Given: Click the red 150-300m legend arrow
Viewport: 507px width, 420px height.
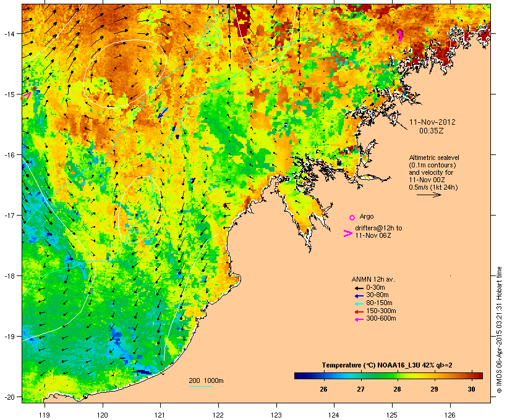Looking at the screenshot, I should pyautogui.click(x=359, y=311).
